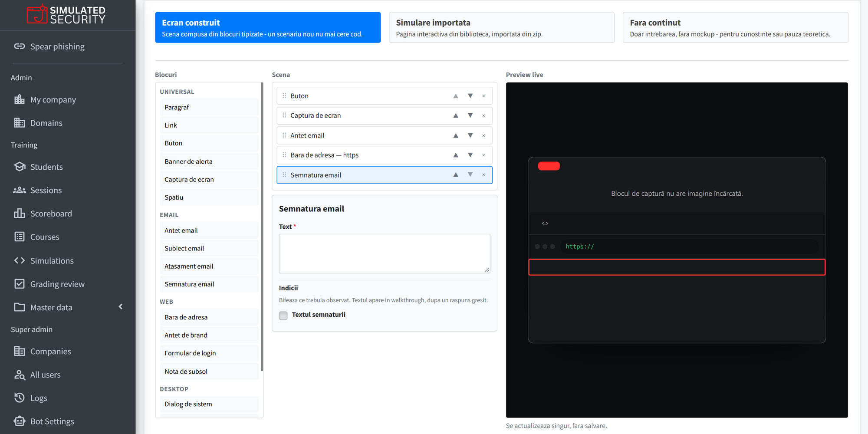Click the All users search-person icon
The image size is (868, 434).
tap(20, 375)
